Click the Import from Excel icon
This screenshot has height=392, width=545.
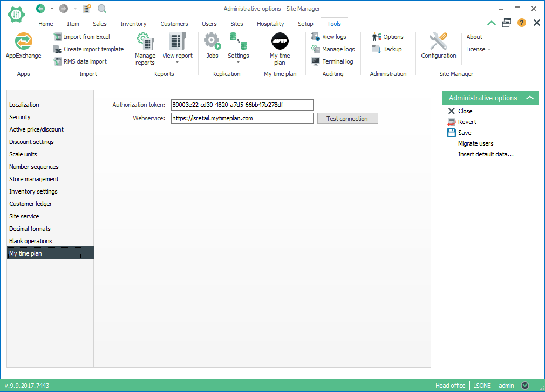(x=58, y=37)
